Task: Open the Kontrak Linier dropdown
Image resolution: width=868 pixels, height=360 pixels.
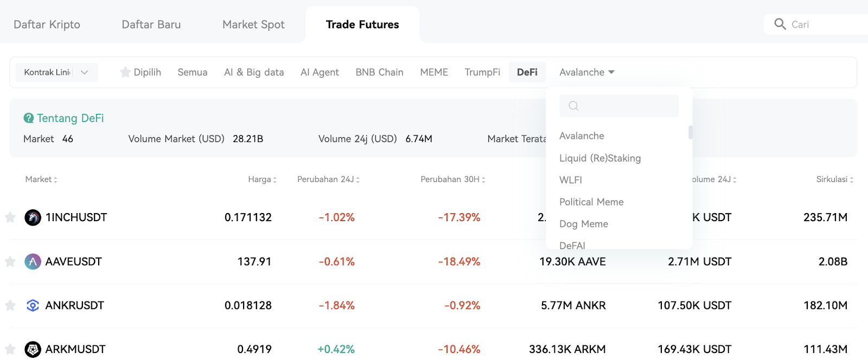Action: click(56, 72)
